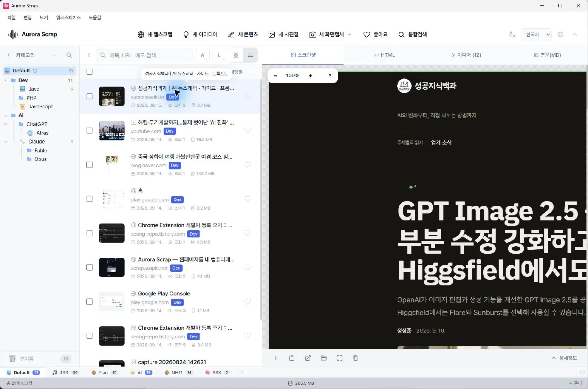The height and width of the screenshot is (389, 588).
Task: Open the 도움말 menu
Action: 95,17
